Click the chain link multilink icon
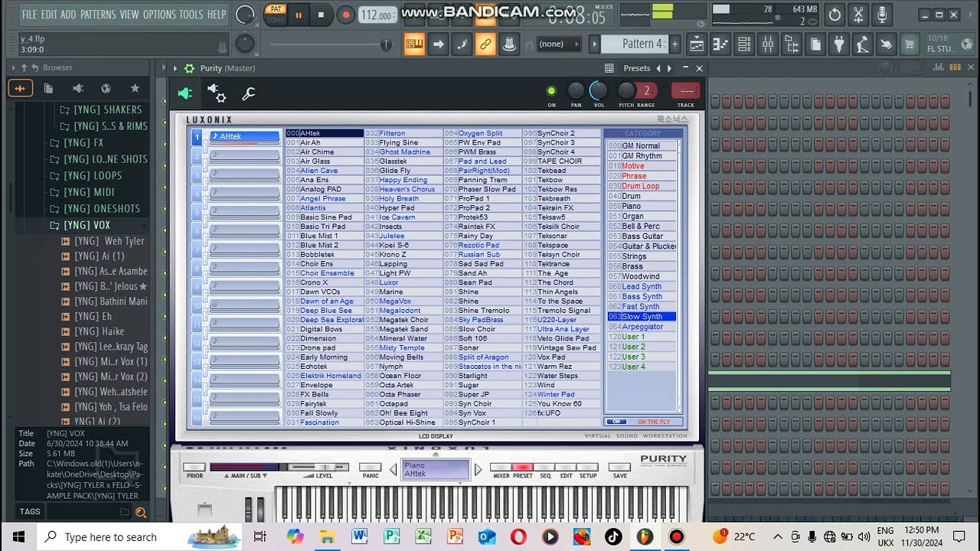The image size is (980, 551). click(485, 44)
